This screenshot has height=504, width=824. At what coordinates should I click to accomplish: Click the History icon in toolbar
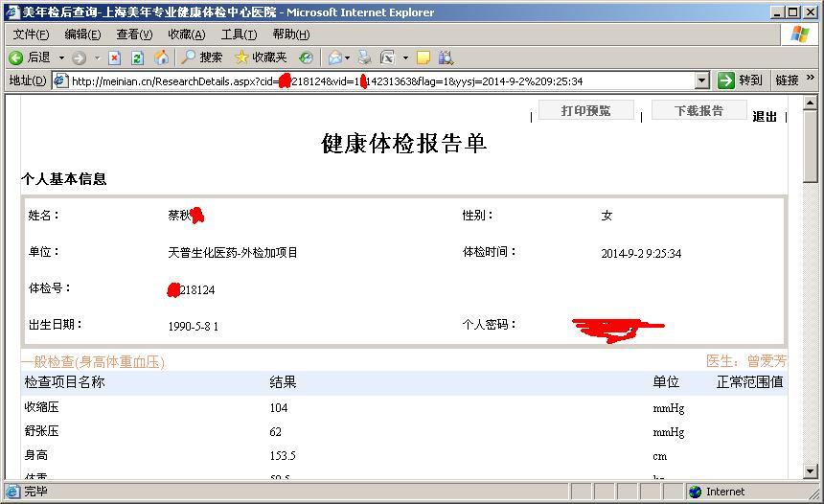coord(306,57)
